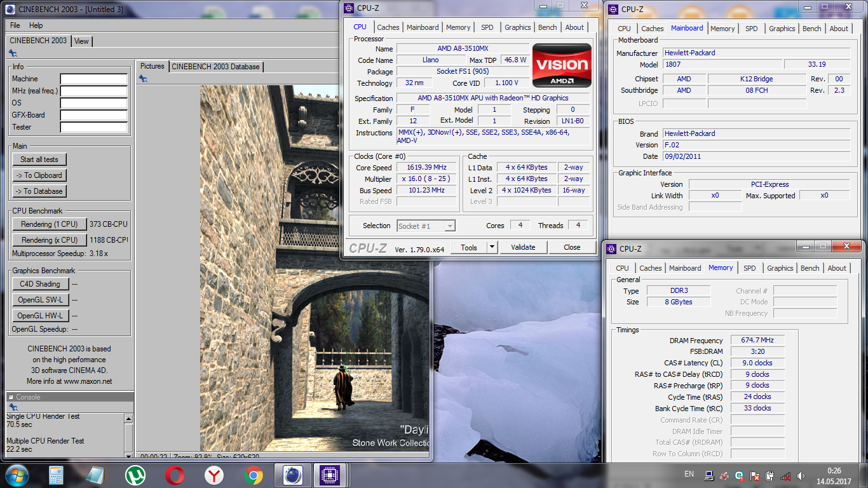Viewport: 868px width, 488px height.
Task: Launch Opera browser from the taskbar
Action: [x=174, y=475]
